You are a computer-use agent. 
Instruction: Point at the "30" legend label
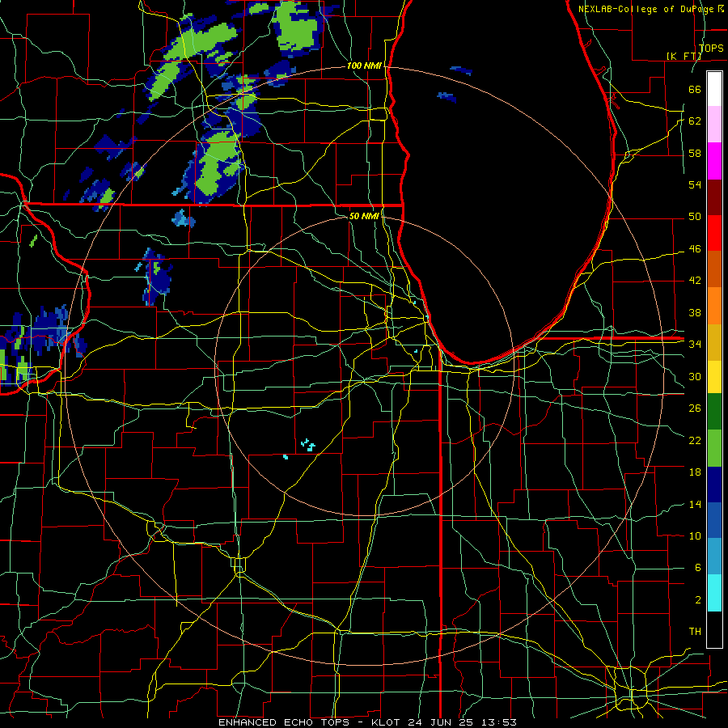point(695,376)
